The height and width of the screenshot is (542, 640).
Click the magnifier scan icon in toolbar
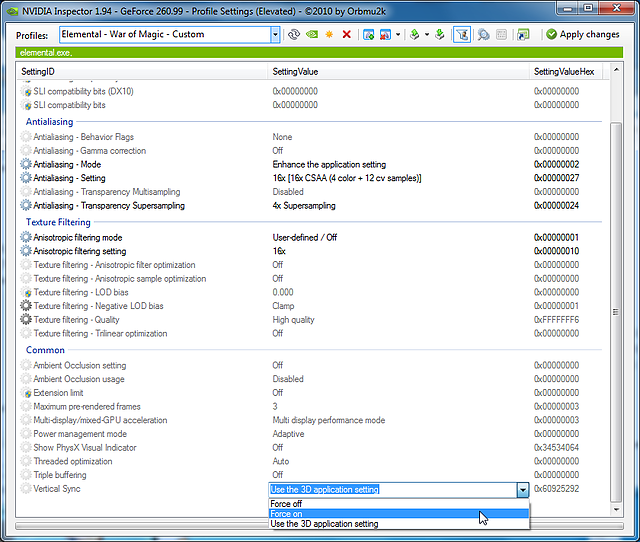coord(482,34)
